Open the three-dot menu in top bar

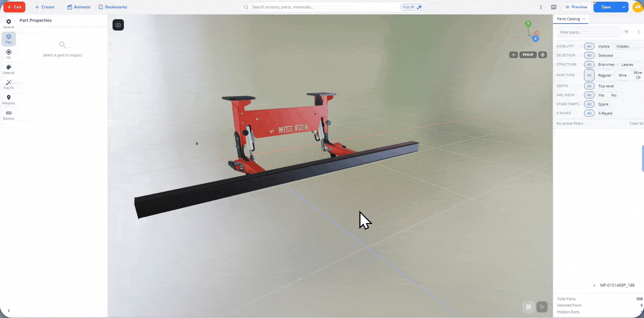tap(541, 7)
